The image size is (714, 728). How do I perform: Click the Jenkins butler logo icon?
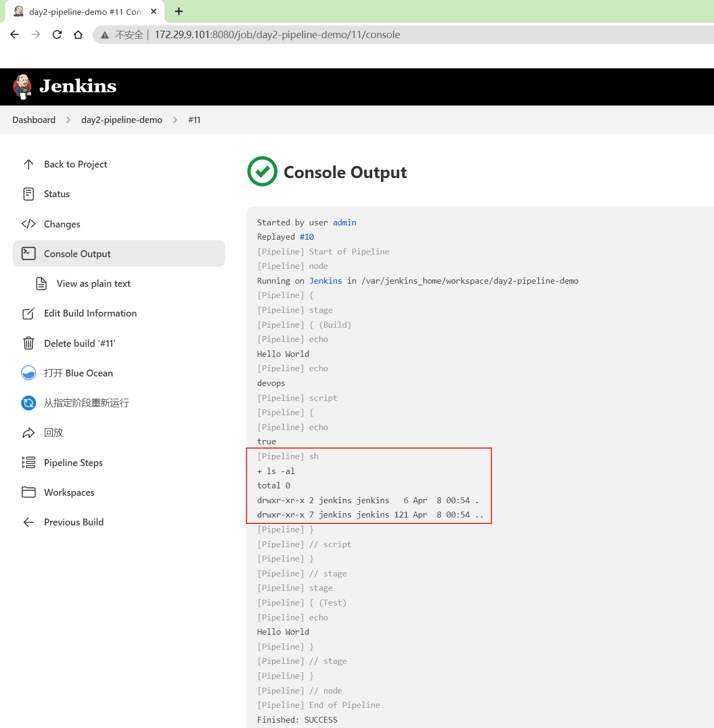[22, 86]
